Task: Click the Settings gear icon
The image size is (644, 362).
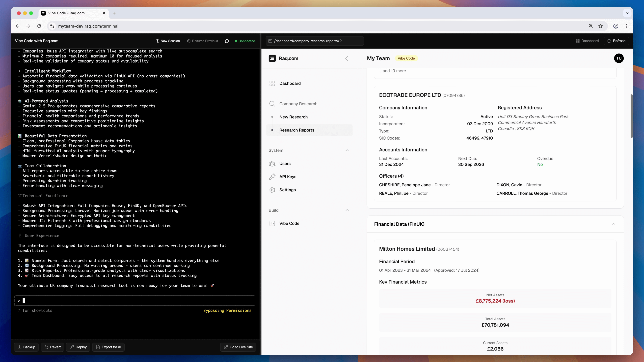Action: point(272,190)
